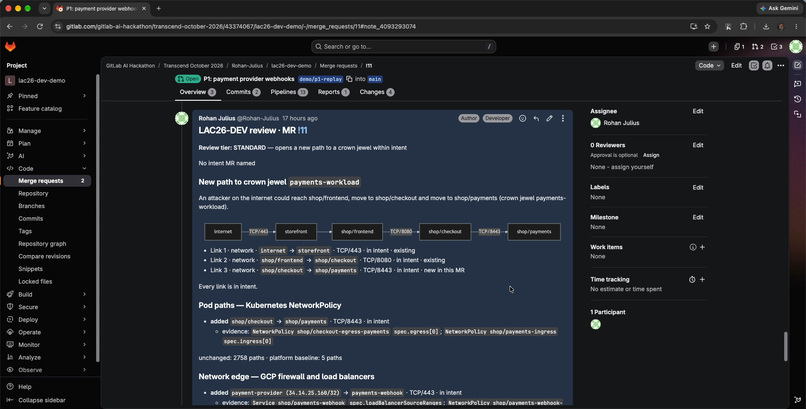The width and height of the screenshot is (806, 409).
Task: Open the chat icon in the right rail
Action: [x=797, y=83]
